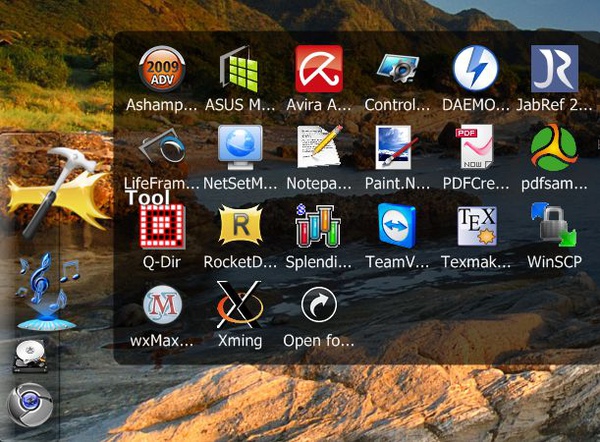The image size is (600, 442).
Task: Click the "TeamV..." label text
Action: click(x=397, y=262)
